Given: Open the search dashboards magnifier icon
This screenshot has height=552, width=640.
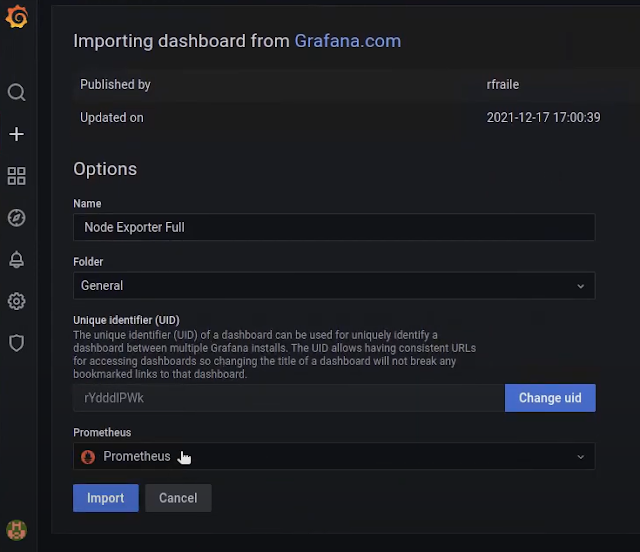Looking at the screenshot, I should click(17, 92).
